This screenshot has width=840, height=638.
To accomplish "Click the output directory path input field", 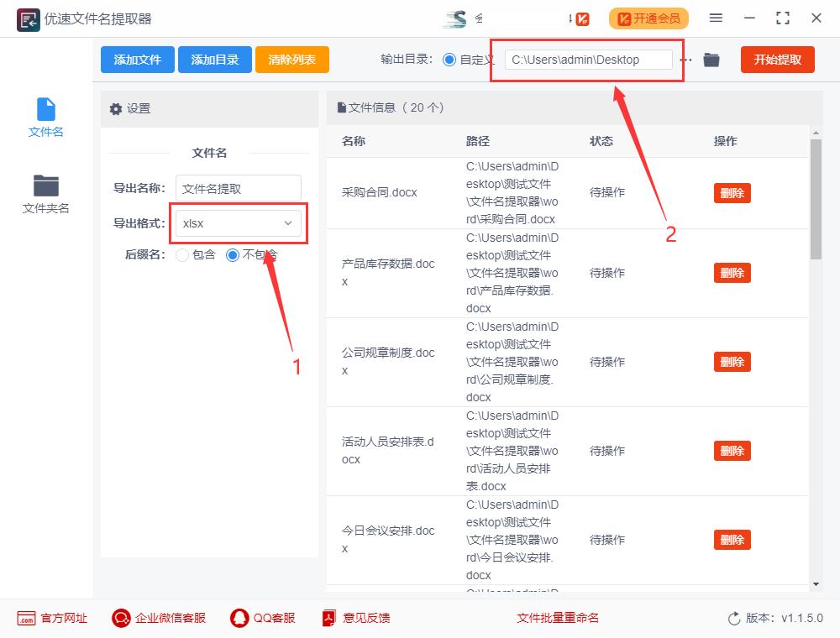I will pyautogui.click(x=587, y=60).
